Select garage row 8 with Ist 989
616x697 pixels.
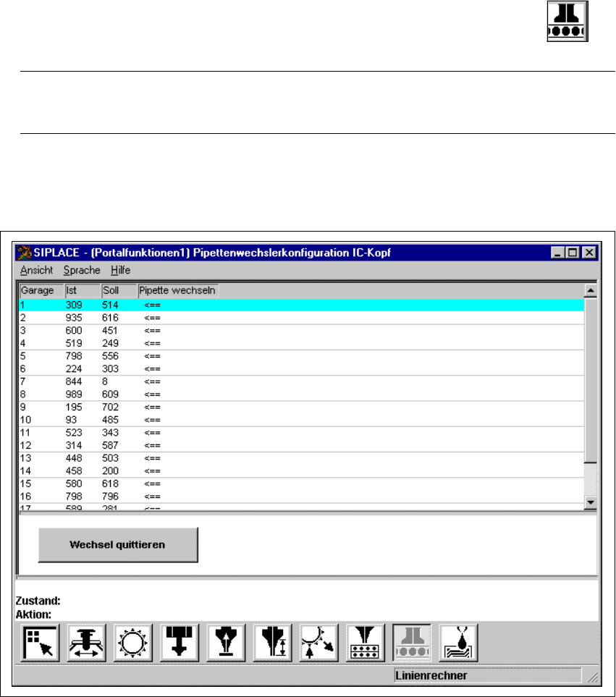click(302, 394)
